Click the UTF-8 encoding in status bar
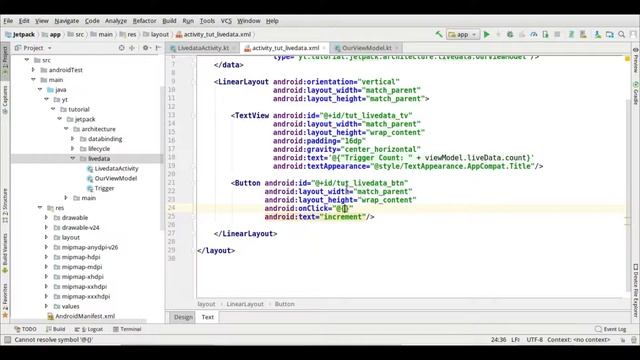 534,340
